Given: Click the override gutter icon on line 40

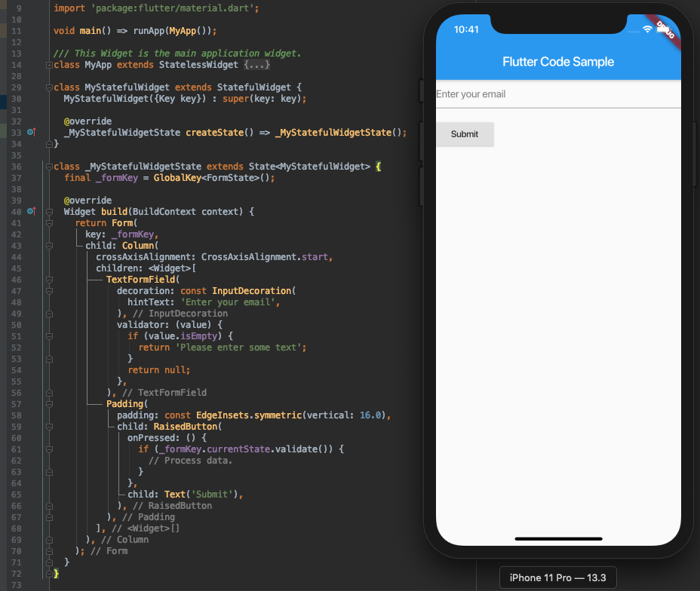Looking at the screenshot, I should click(31, 211).
